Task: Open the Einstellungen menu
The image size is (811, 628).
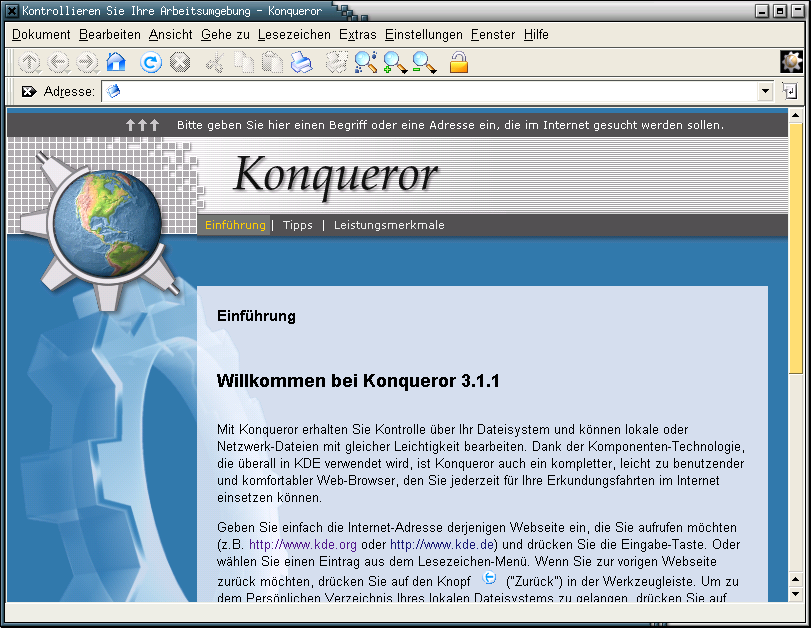Action: coord(424,34)
